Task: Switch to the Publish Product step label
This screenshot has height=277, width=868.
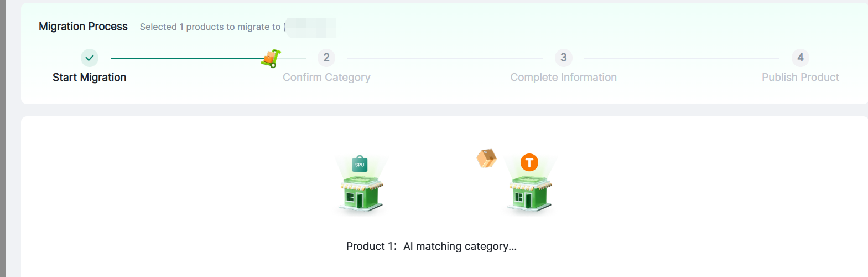Action: click(x=800, y=78)
